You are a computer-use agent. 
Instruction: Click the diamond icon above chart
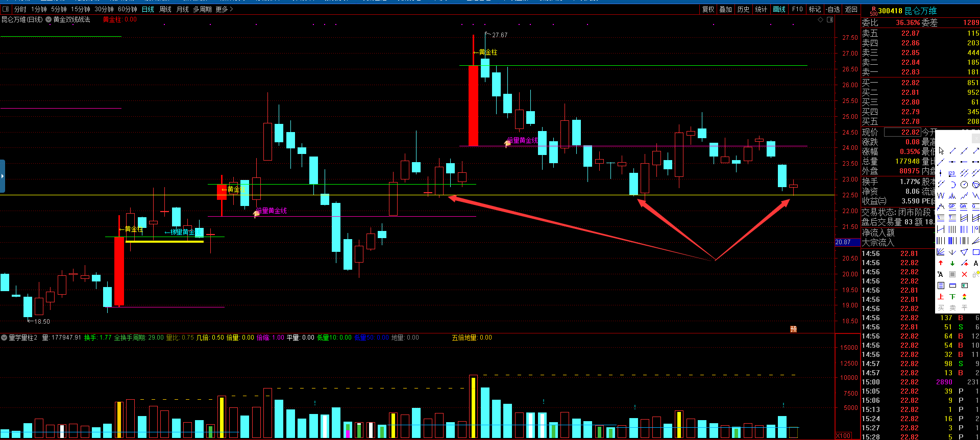point(821,20)
